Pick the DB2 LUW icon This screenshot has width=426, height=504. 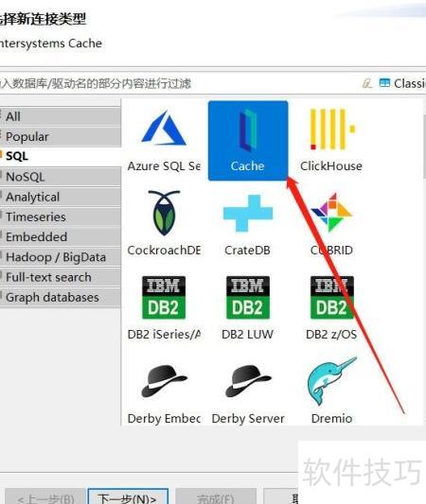tap(248, 297)
